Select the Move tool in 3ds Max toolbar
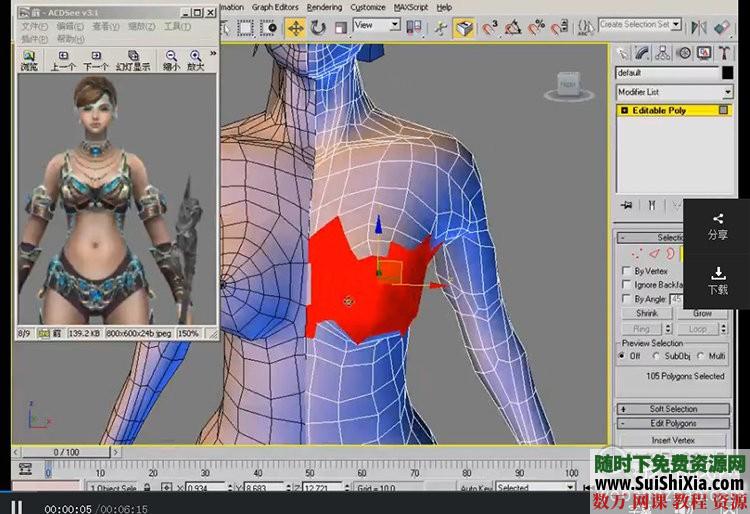Image resolution: width=750 pixels, height=514 pixels. [296, 28]
